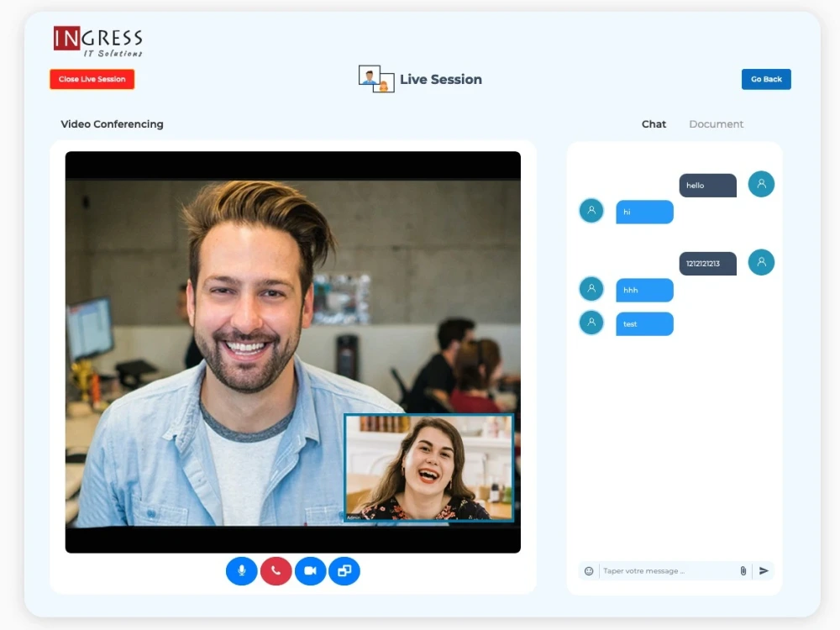Click avatar next to "hello" message

coord(761,184)
